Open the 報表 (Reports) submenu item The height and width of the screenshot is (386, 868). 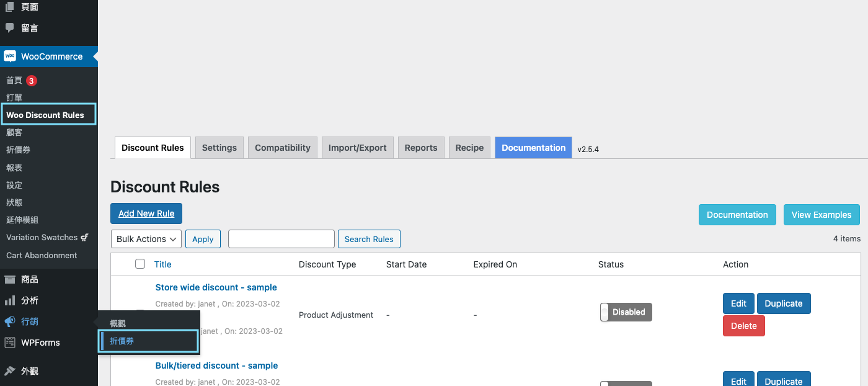[x=14, y=168]
